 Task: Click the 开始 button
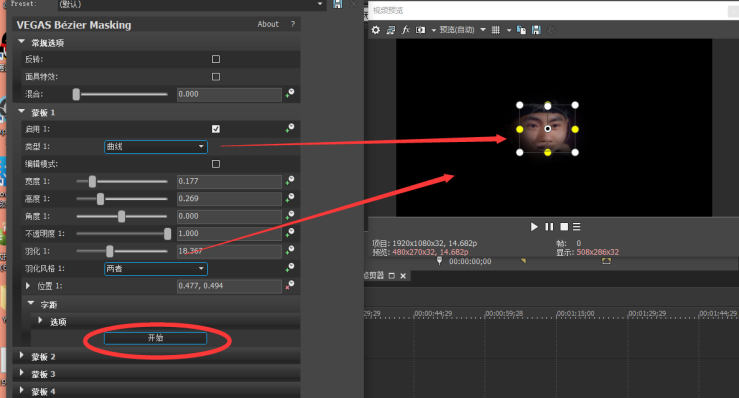(x=156, y=338)
